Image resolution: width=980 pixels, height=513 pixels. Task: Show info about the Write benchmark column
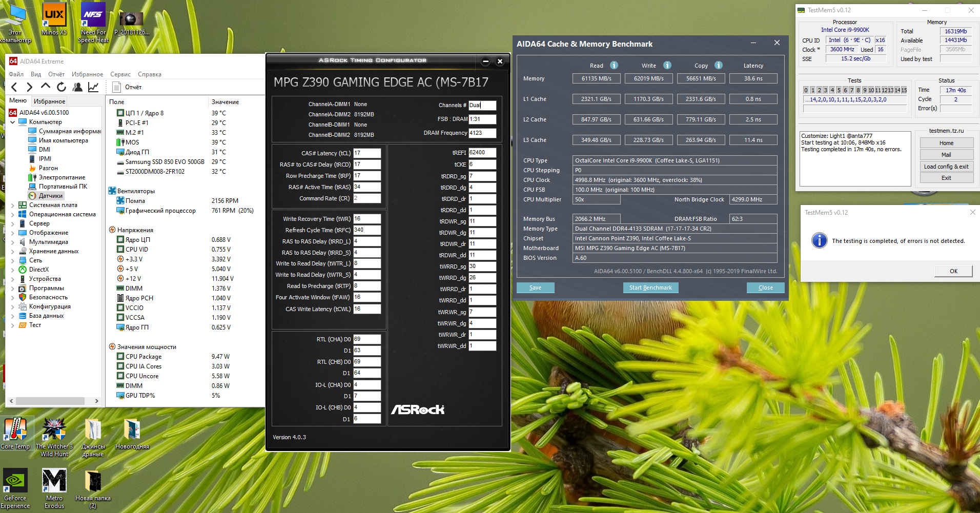coord(667,65)
